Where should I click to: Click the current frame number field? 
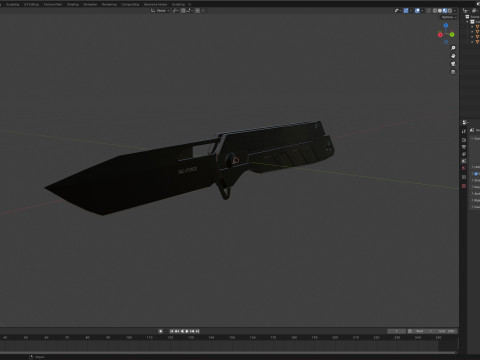(396, 331)
